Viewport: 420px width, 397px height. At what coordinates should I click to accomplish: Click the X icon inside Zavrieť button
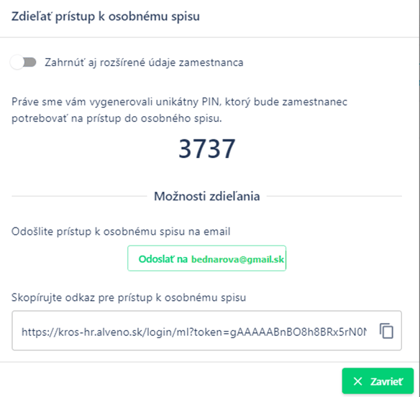358,381
